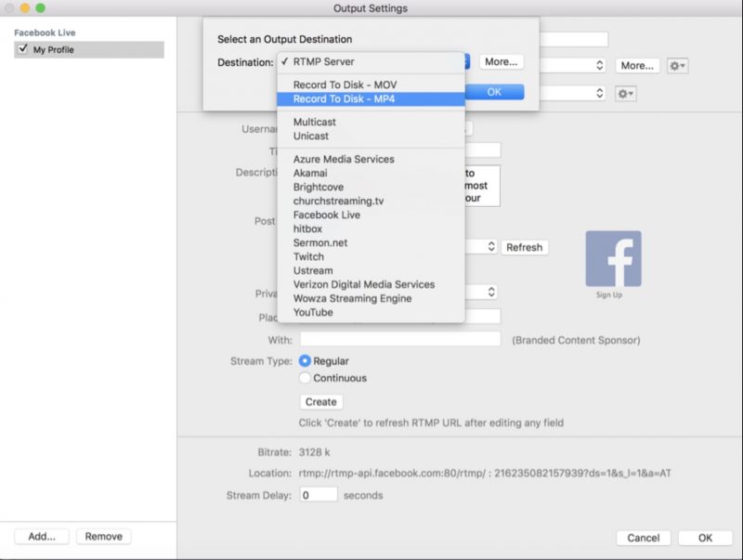Choose Record To Disk - MP4
Image resolution: width=743 pixels, height=560 pixels.
371,99
